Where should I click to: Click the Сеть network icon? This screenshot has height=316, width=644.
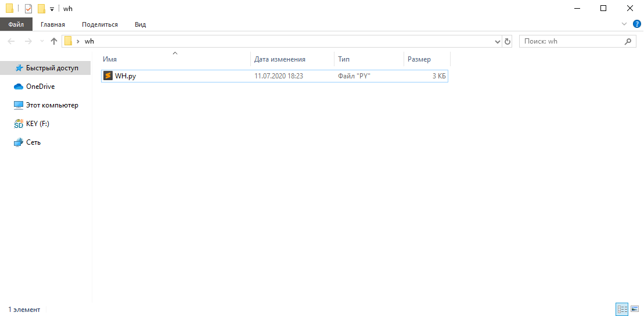[19, 142]
